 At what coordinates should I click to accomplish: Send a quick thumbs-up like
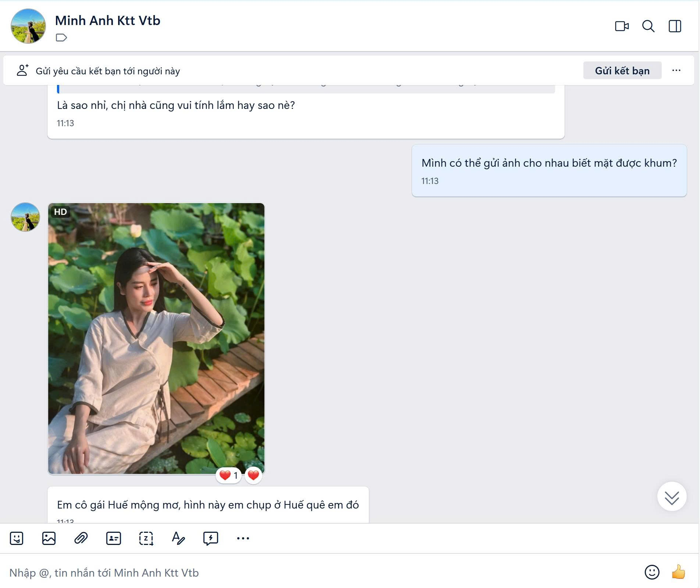678,572
